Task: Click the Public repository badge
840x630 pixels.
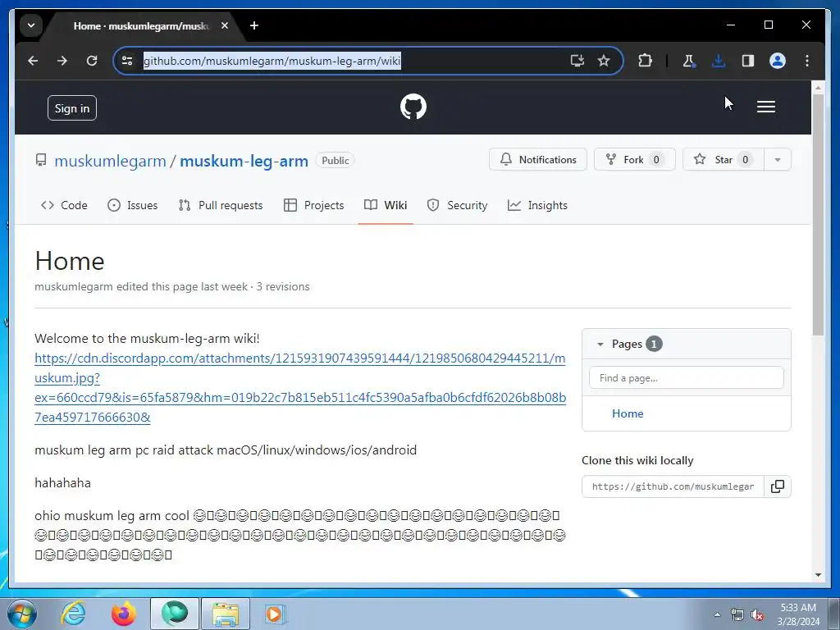Action: 336,161
